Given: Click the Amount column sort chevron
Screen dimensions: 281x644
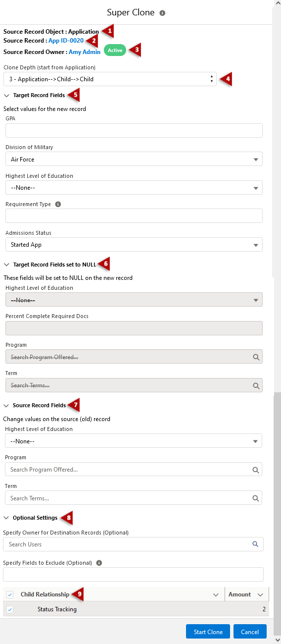Looking at the screenshot, I should (261, 594).
